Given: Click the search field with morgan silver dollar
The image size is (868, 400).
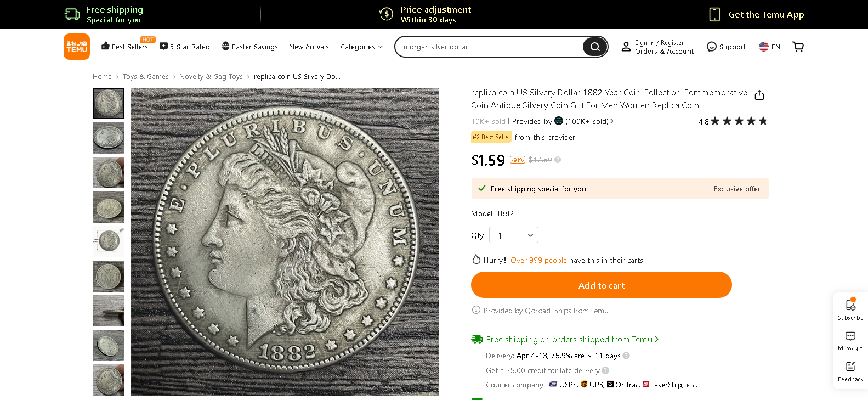Looking at the screenshot, I should [488, 47].
